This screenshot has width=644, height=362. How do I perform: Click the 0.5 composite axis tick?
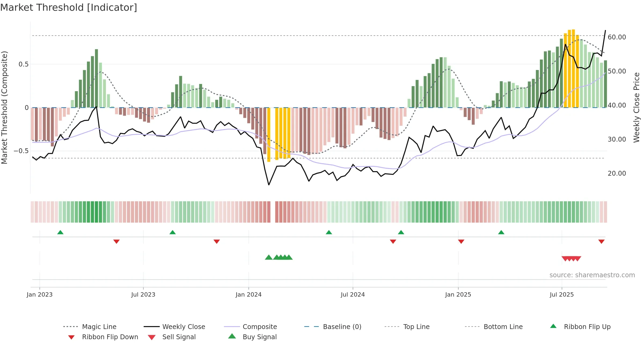(24, 64)
